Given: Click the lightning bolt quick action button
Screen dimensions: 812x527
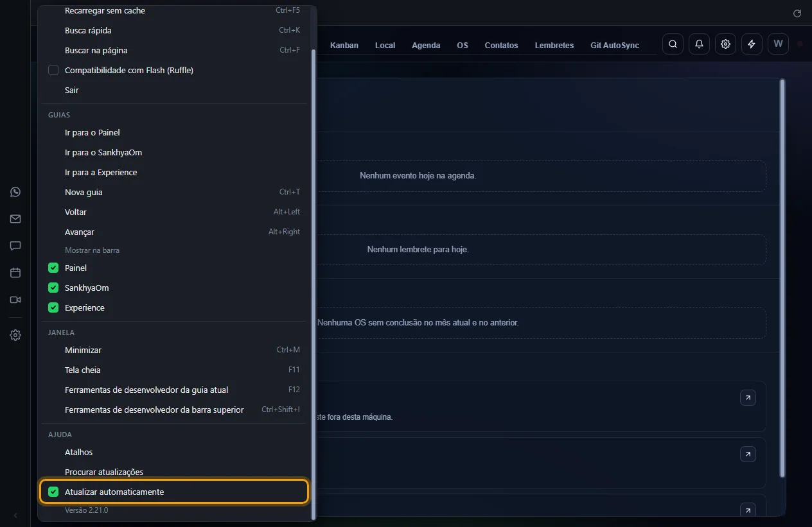Looking at the screenshot, I should point(752,44).
